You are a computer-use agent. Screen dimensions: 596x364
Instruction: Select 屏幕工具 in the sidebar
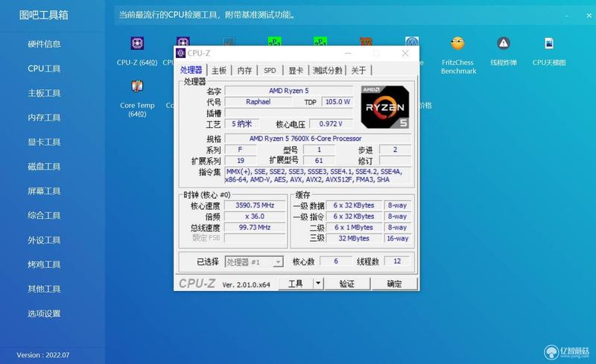tap(44, 191)
